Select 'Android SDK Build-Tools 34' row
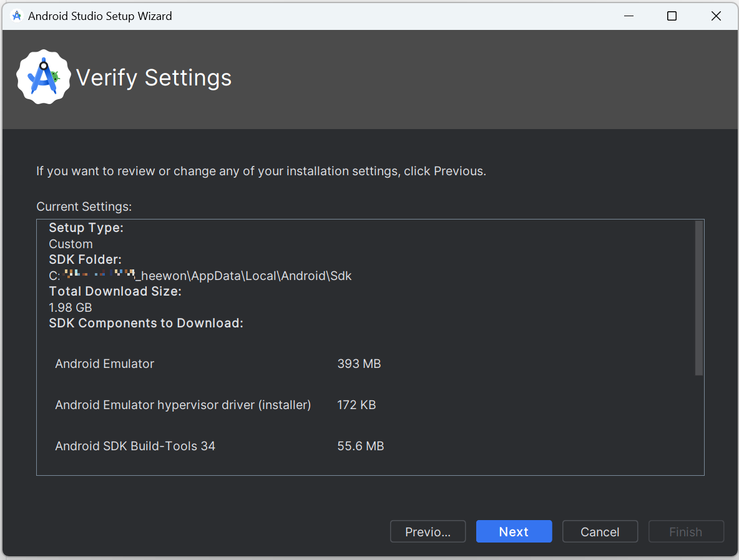This screenshot has width=739, height=560. pos(219,446)
